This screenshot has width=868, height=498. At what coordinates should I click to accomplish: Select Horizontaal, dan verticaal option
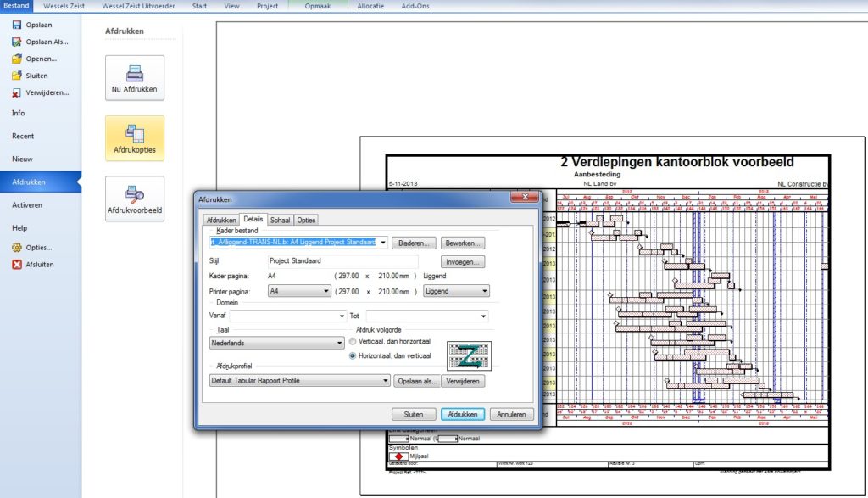coord(353,355)
